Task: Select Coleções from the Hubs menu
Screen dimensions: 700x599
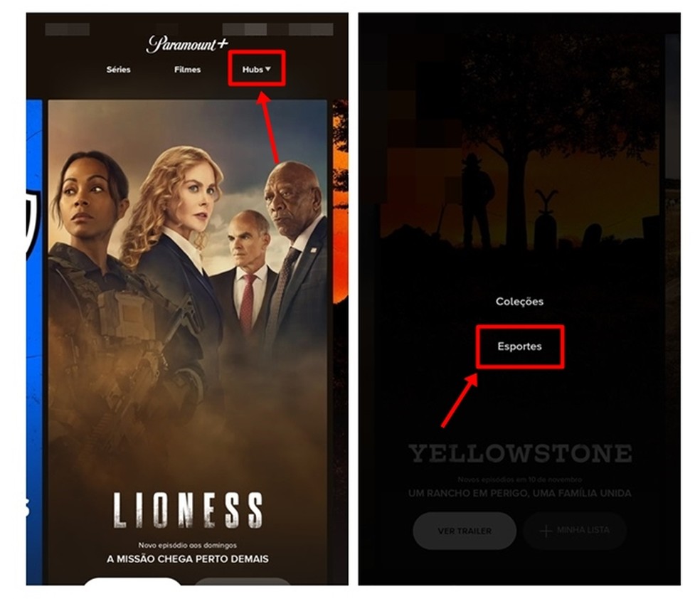Action: click(519, 302)
